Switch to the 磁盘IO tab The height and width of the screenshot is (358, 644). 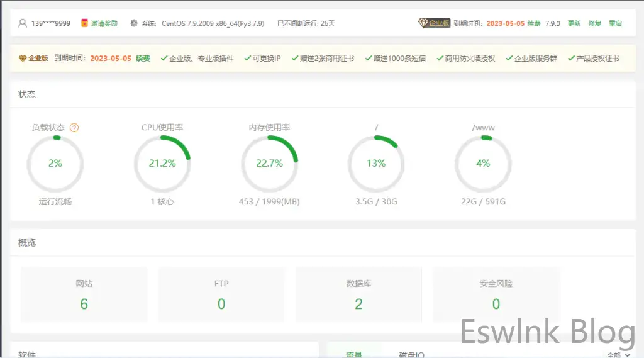coord(411,354)
